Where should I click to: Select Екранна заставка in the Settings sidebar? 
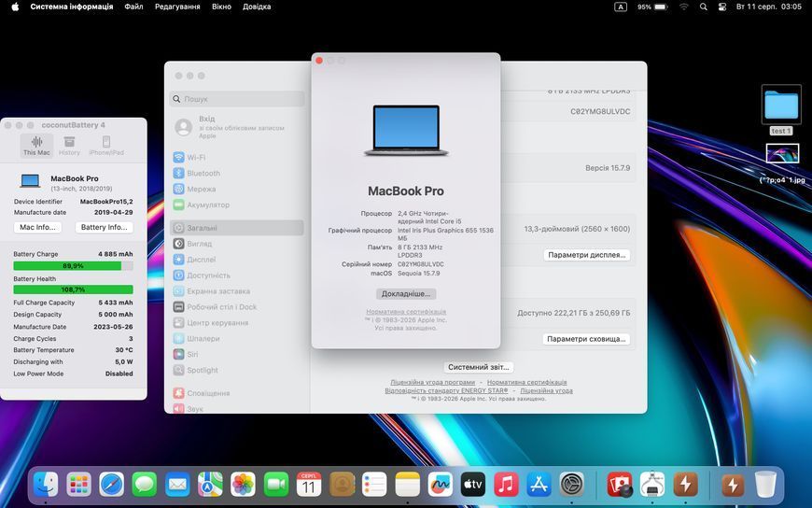(237, 291)
